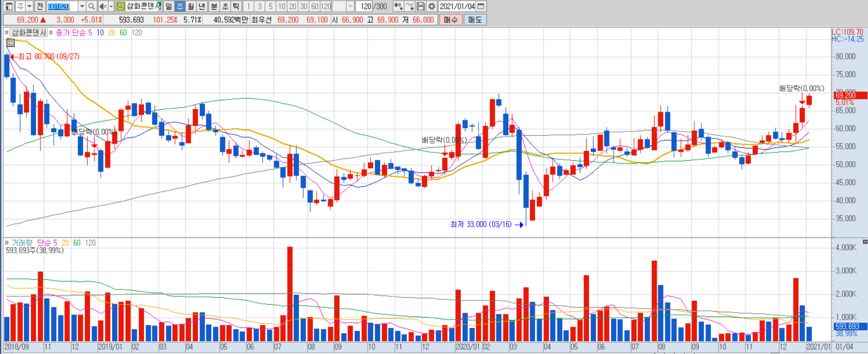Choose interval 20 button
This screenshot has height=354, width=868.
(x=293, y=7)
